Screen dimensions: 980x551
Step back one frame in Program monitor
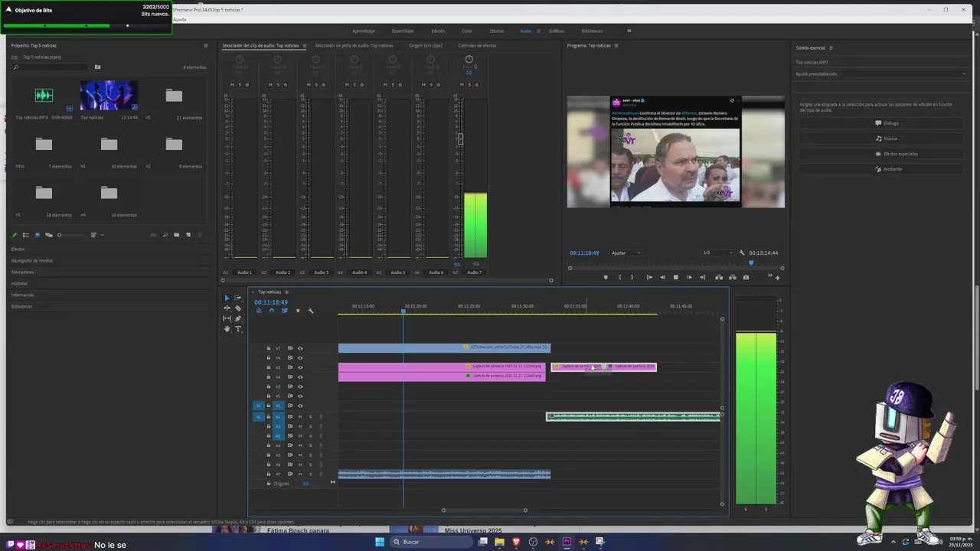(662, 277)
